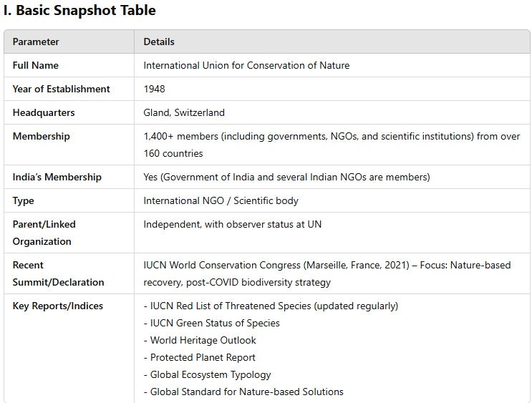Click the 'Key Reports/Indices' row label
532x403 pixels.
click(58, 306)
